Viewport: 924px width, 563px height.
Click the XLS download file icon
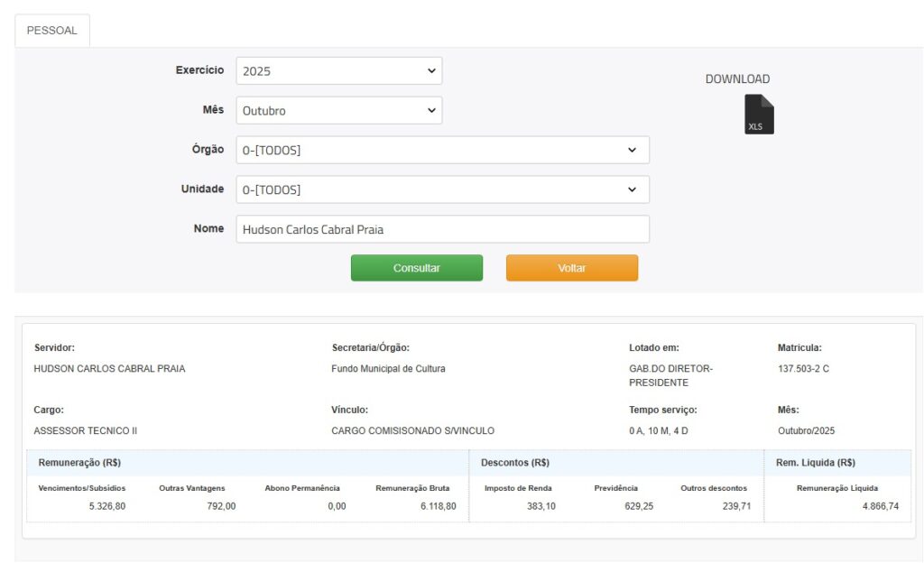(x=758, y=115)
